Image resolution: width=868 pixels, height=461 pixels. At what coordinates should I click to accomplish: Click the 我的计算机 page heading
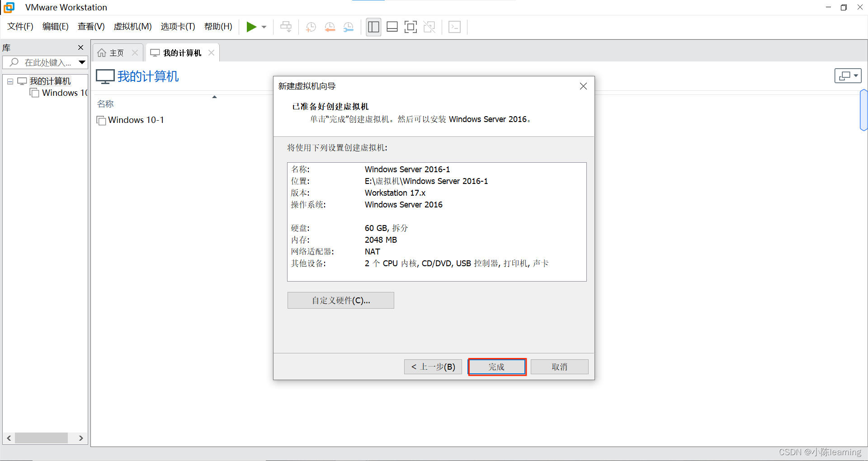pos(148,76)
